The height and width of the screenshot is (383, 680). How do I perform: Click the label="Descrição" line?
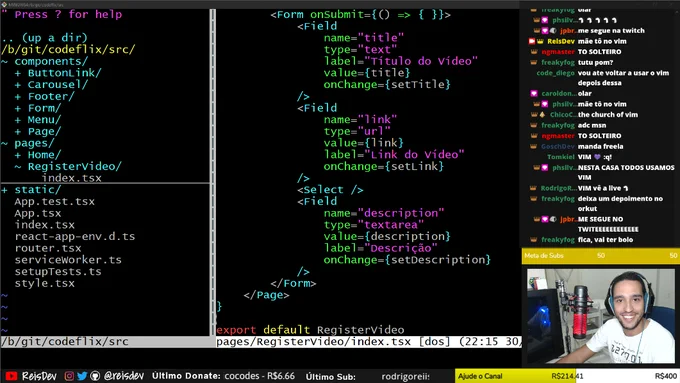pyautogui.click(x=380, y=249)
